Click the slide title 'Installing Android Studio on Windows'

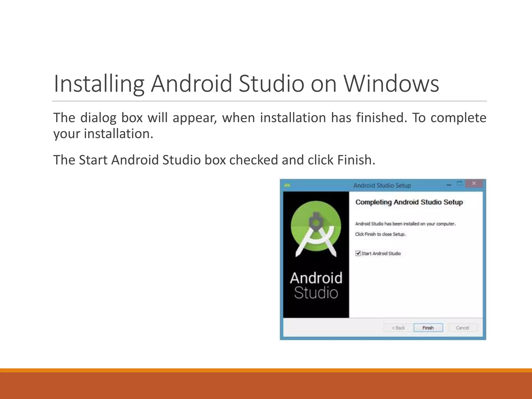(x=246, y=84)
